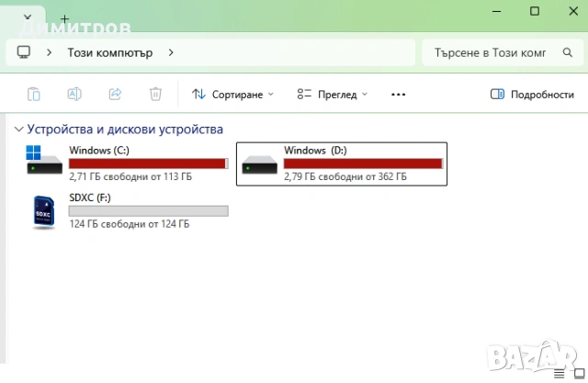Viewport: 588px width, 383px height.
Task: Switch to details list view icon
Action: [559, 373]
